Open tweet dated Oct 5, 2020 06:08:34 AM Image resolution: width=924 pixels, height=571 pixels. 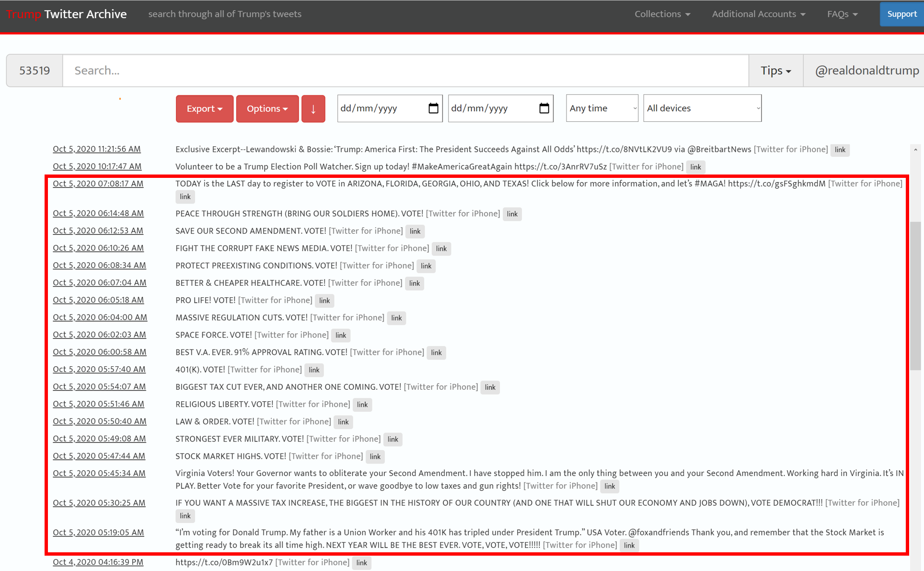click(100, 265)
